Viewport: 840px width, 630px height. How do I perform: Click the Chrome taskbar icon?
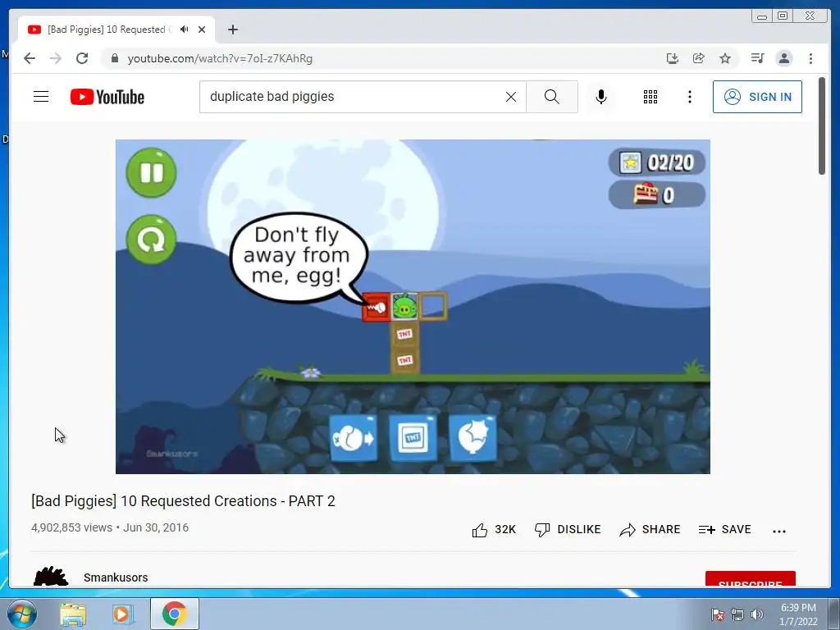(174, 614)
